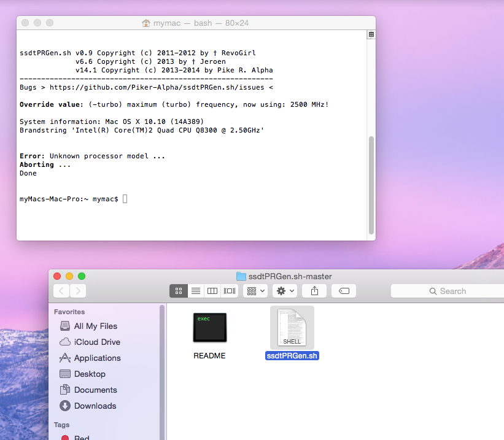Click the Terminal split pane icon

tap(371, 35)
